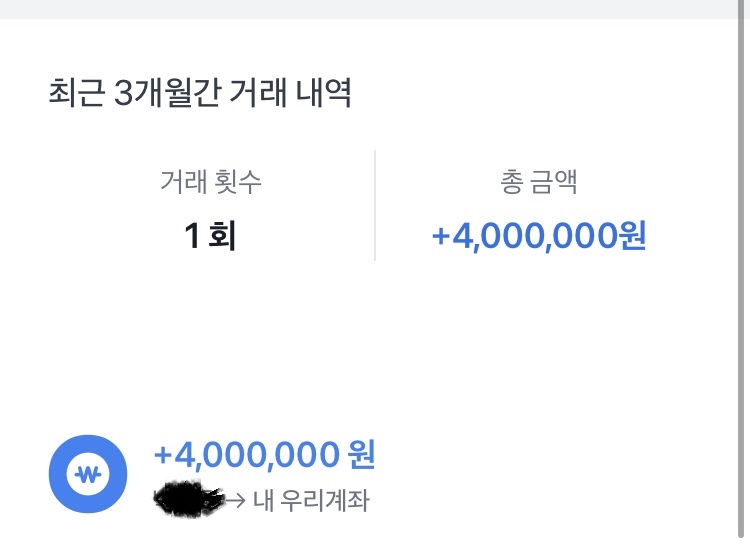
Task: Select the 총 금액 label
Action: 539,182
